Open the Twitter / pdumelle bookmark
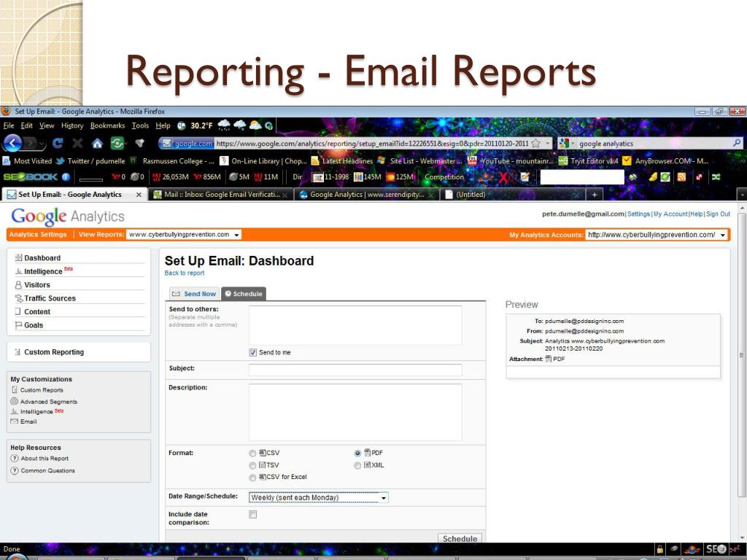 [90, 161]
